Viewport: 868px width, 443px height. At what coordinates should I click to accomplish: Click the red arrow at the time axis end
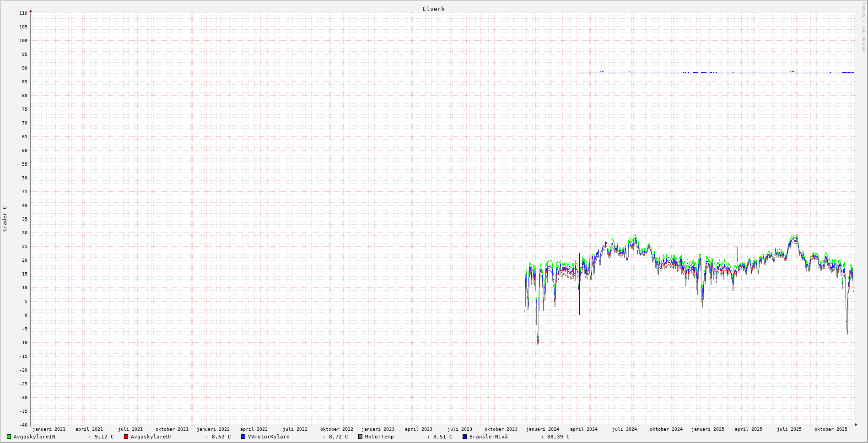point(856,425)
